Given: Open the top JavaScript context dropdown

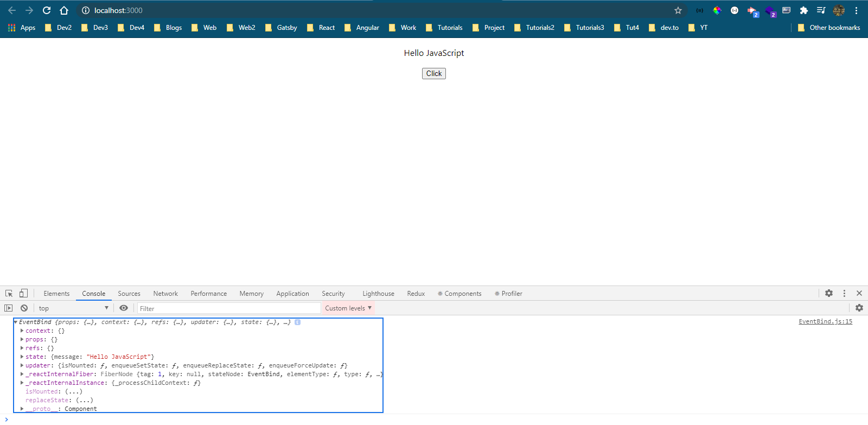Looking at the screenshot, I should tap(73, 308).
